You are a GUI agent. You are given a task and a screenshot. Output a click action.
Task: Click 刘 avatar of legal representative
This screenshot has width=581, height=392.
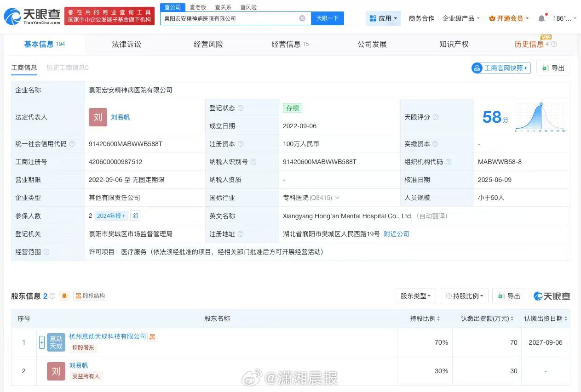click(98, 117)
